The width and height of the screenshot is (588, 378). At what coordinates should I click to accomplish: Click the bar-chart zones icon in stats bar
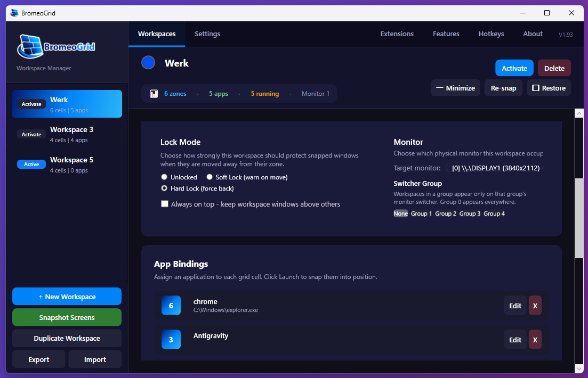click(x=154, y=93)
